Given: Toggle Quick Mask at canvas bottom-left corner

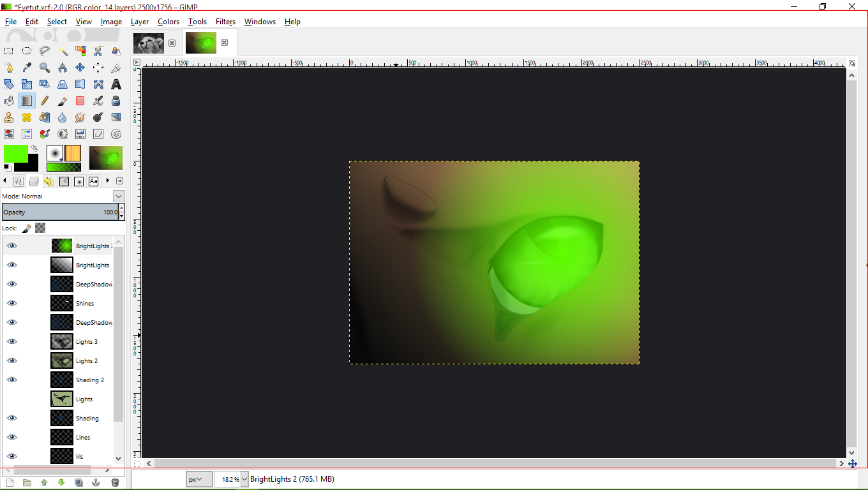Looking at the screenshot, I should click(137, 463).
